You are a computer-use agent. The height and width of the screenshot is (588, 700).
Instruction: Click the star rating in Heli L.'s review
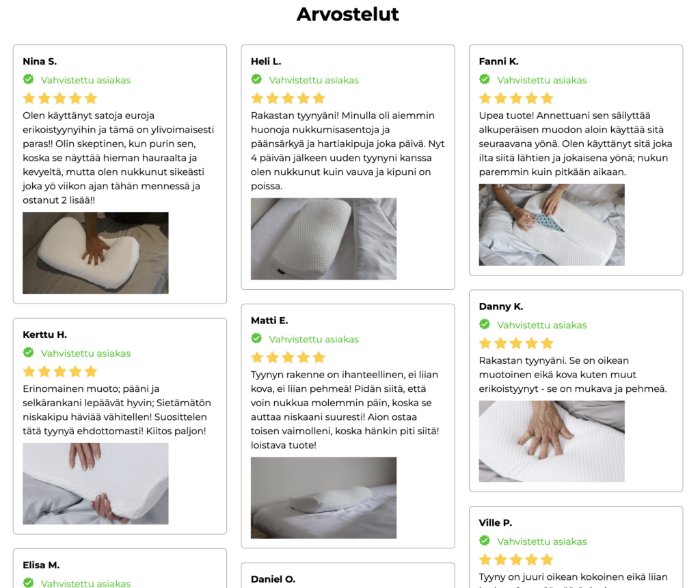point(288,98)
